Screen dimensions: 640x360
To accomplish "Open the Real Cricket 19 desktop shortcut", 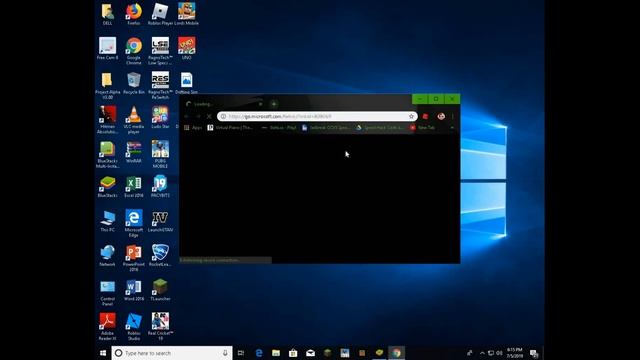I will 160,327.
